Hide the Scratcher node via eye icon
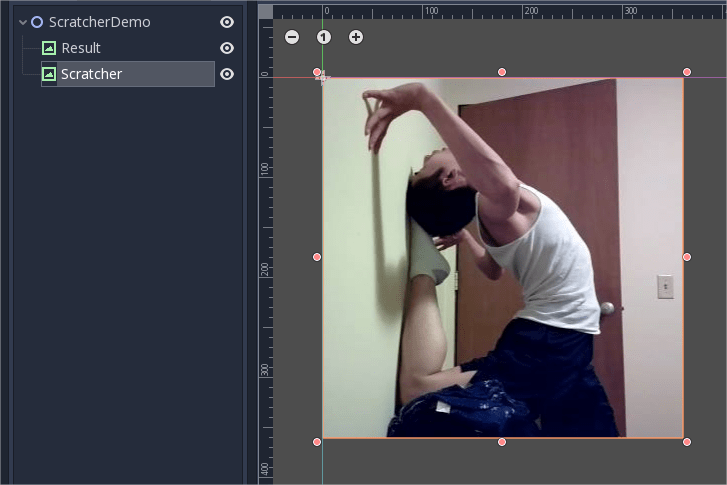Screen dimensions: 727x485 tap(227, 74)
